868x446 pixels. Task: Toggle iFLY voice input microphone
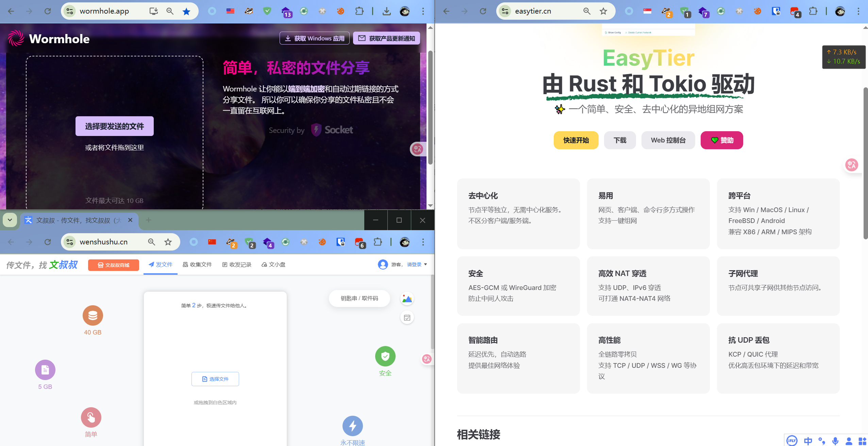coord(835,441)
